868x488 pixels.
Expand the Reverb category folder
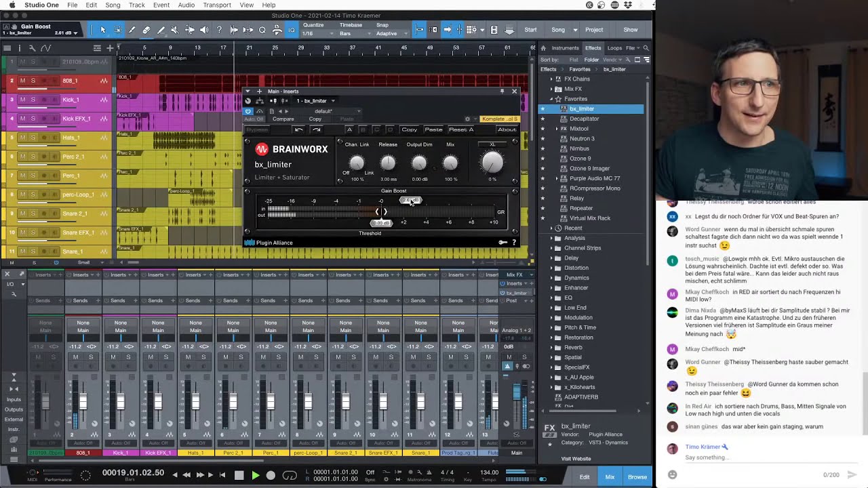pyautogui.click(x=551, y=347)
